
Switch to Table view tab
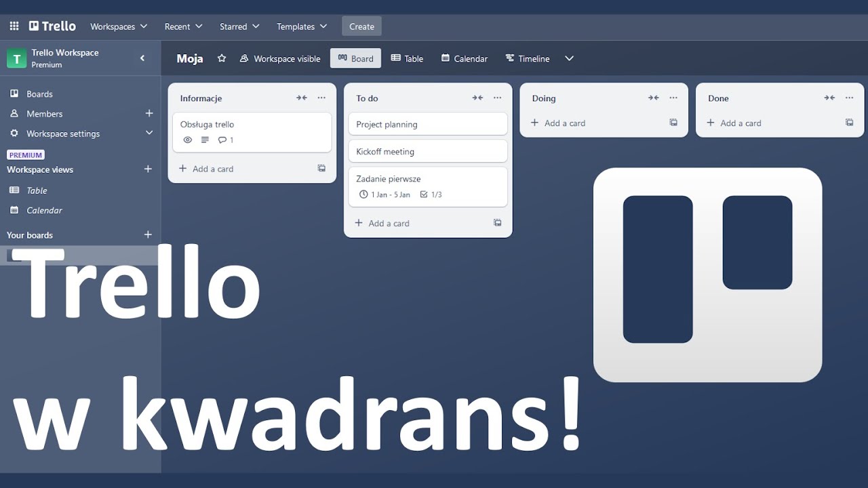(407, 58)
